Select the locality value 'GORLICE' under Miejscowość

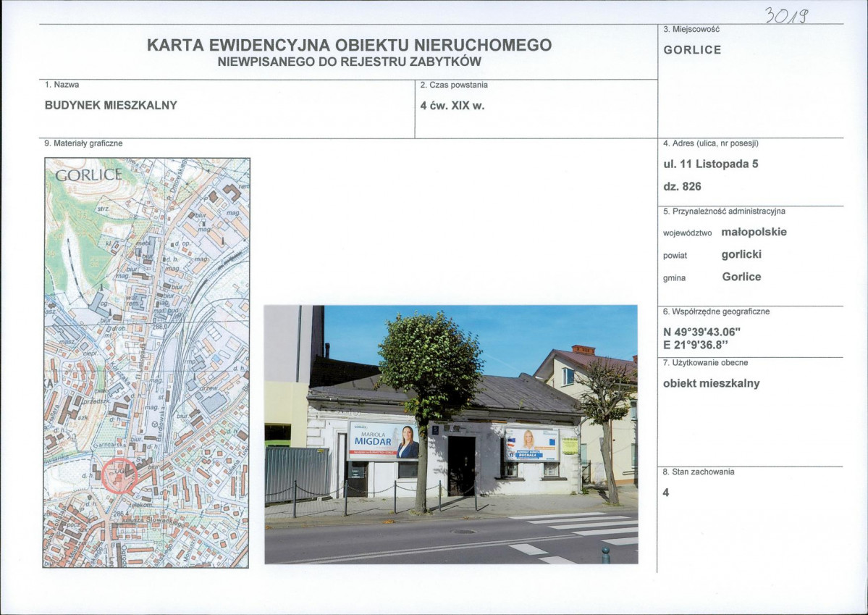click(x=692, y=50)
